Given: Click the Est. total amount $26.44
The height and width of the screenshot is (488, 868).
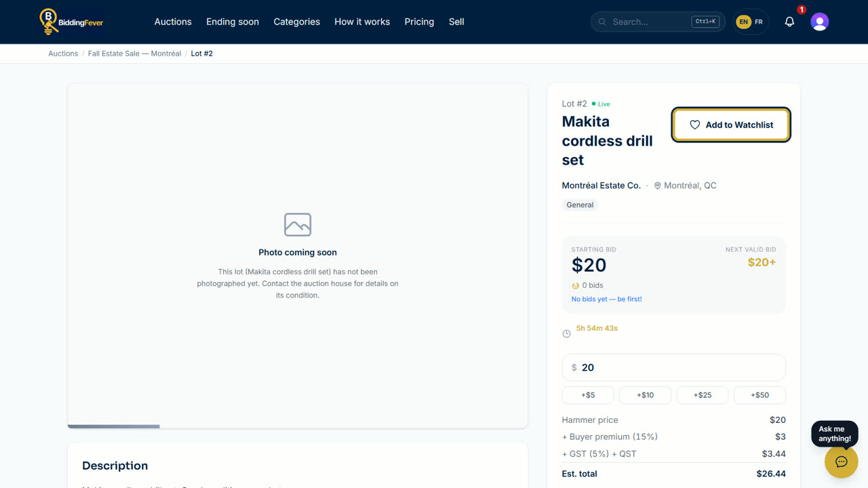Looking at the screenshot, I should coord(771,474).
